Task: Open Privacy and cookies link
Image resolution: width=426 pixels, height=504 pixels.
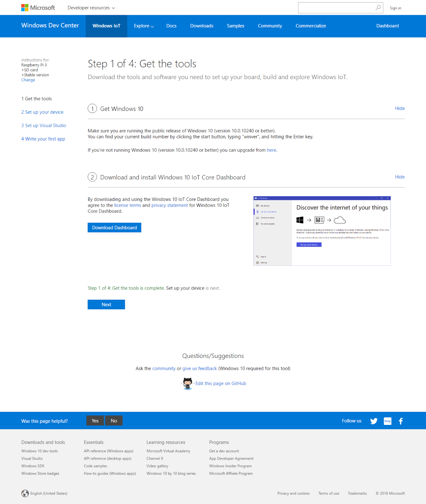Action: [x=293, y=493]
